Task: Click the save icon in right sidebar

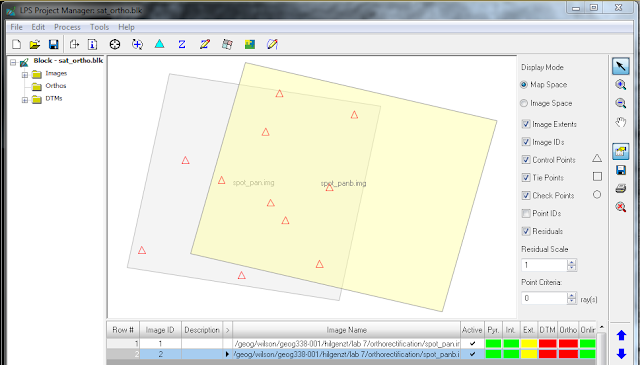Action: pos(621,170)
